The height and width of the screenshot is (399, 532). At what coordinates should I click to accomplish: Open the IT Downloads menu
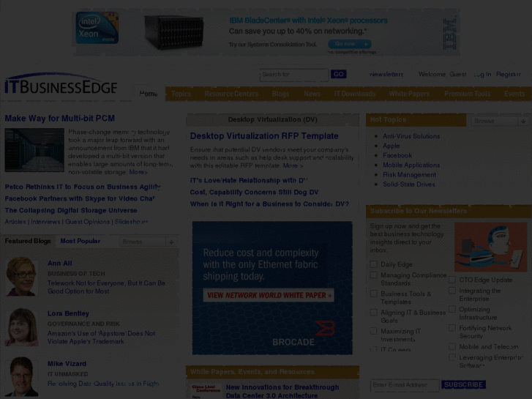pyautogui.click(x=355, y=94)
